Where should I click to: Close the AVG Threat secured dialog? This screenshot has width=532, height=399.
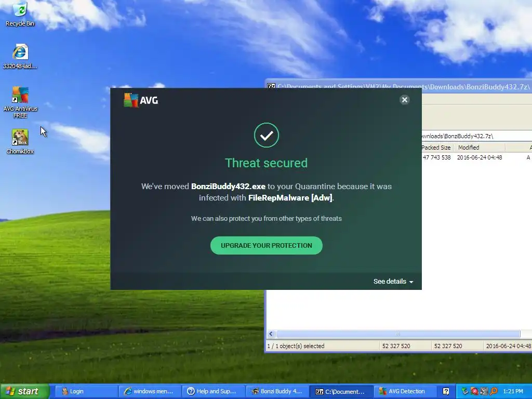(404, 100)
